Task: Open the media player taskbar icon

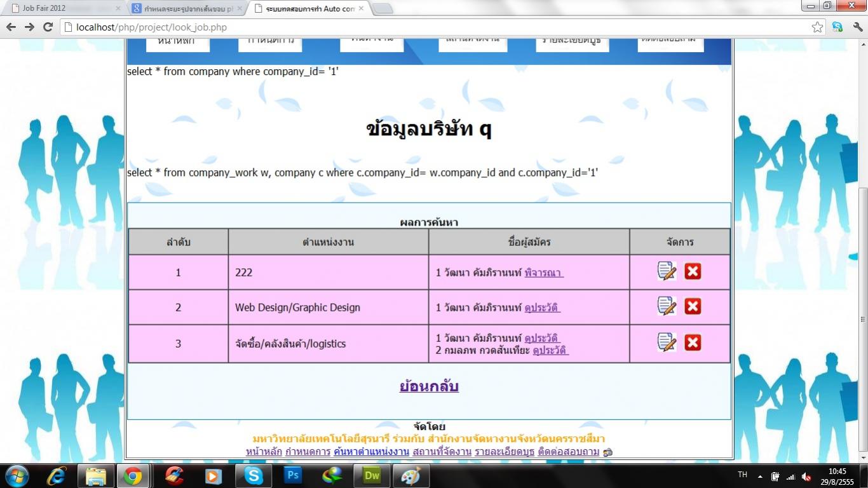Action: [x=214, y=476]
